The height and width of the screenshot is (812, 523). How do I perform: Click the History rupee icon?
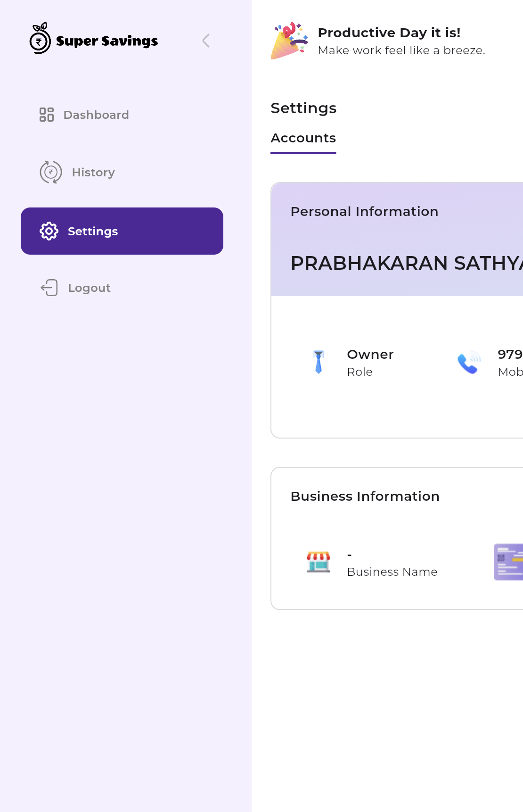51,172
